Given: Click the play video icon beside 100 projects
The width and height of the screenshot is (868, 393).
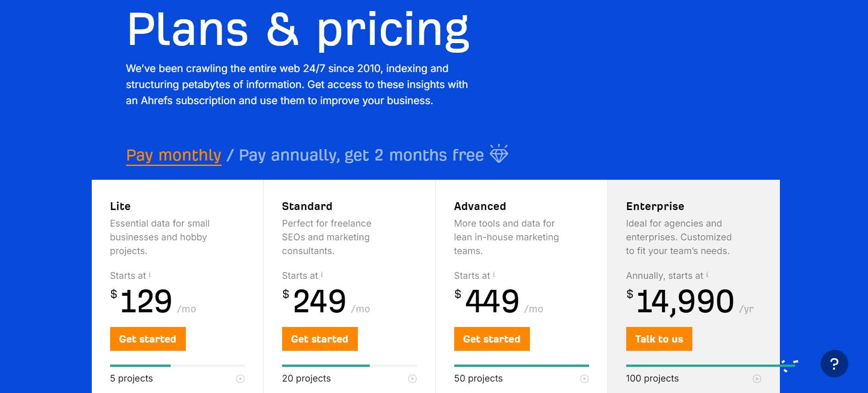Looking at the screenshot, I should point(757,379).
